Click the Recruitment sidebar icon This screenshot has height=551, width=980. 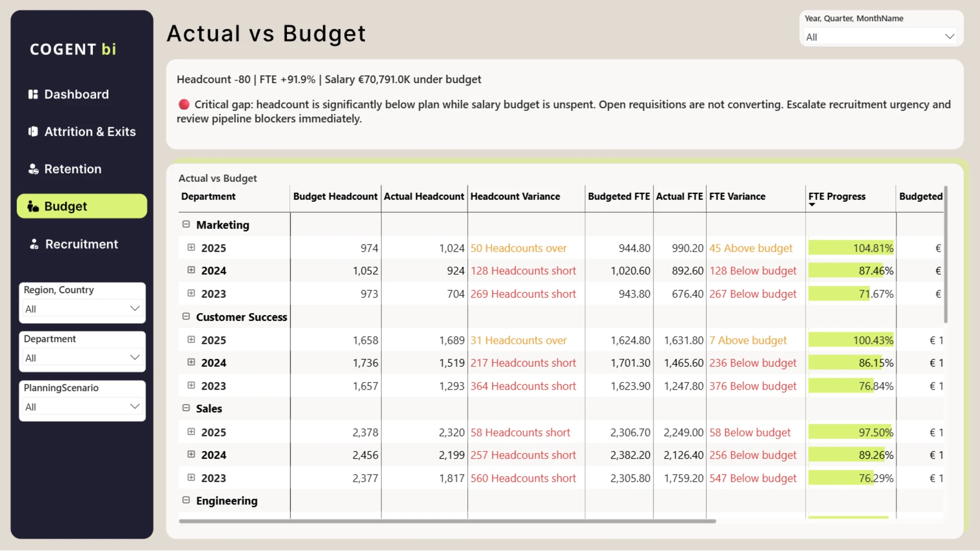(x=34, y=244)
